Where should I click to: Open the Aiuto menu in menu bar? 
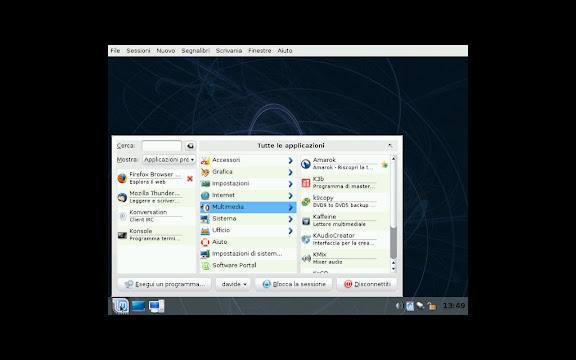pyautogui.click(x=285, y=51)
